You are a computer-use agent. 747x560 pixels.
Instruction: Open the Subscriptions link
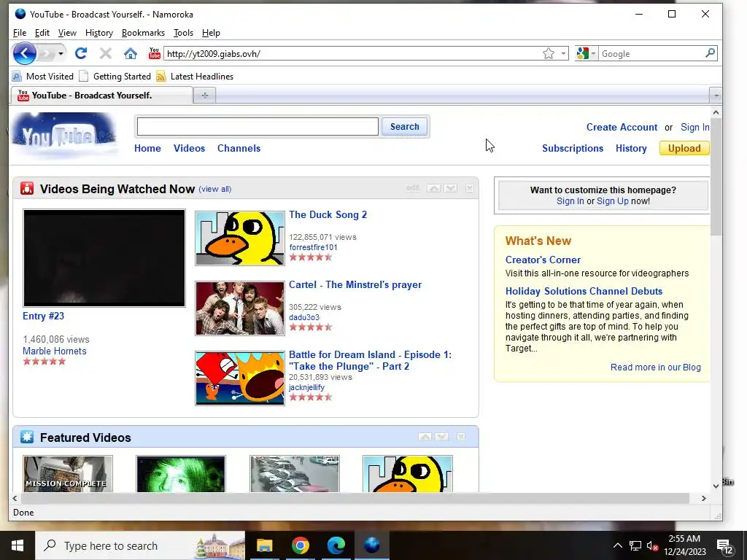(x=573, y=148)
